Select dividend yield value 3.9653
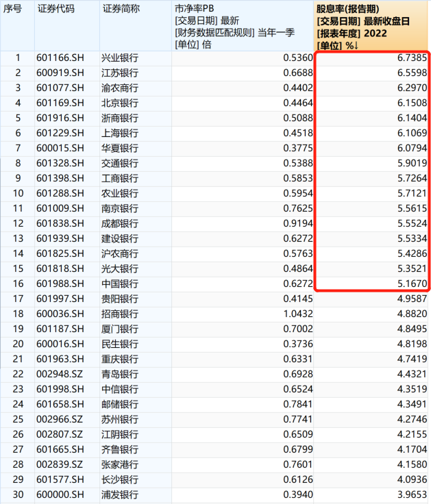Image resolution: width=431 pixels, height=504 pixels. point(412,495)
